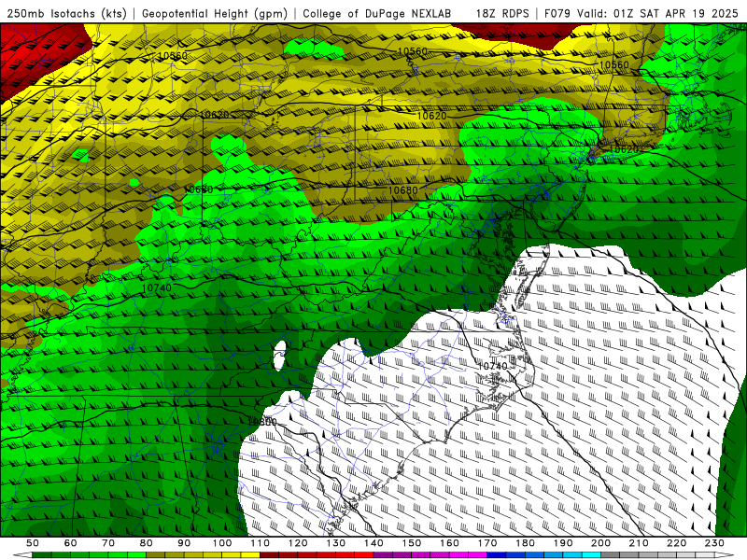This screenshot has width=747, height=560.
Task: Select the legend value 120
Action: (298, 543)
